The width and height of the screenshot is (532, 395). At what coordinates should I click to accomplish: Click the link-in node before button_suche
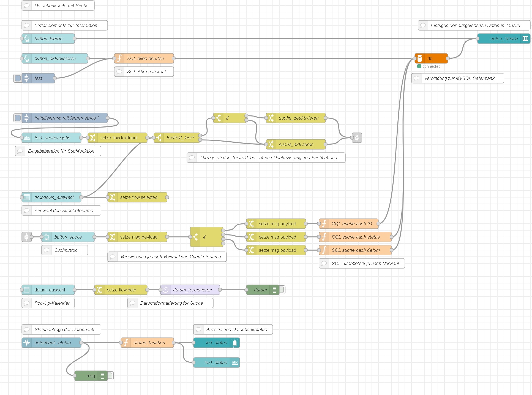[x=27, y=237]
